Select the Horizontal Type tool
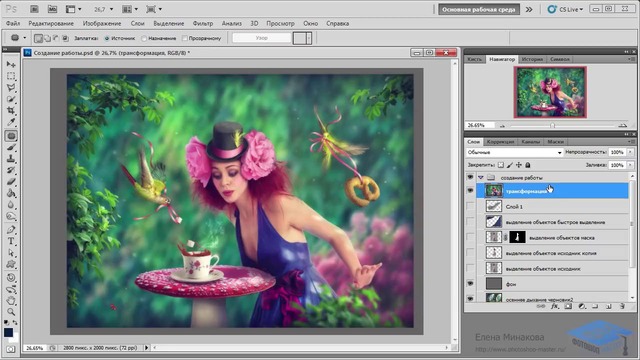This screenshot has height=360, width=640. coord(11,241)
